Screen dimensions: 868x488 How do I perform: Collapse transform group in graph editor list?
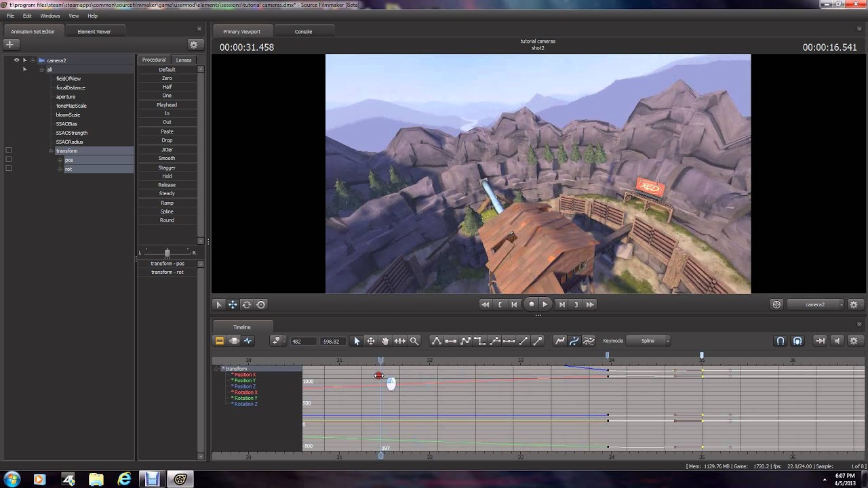(216, 369)
